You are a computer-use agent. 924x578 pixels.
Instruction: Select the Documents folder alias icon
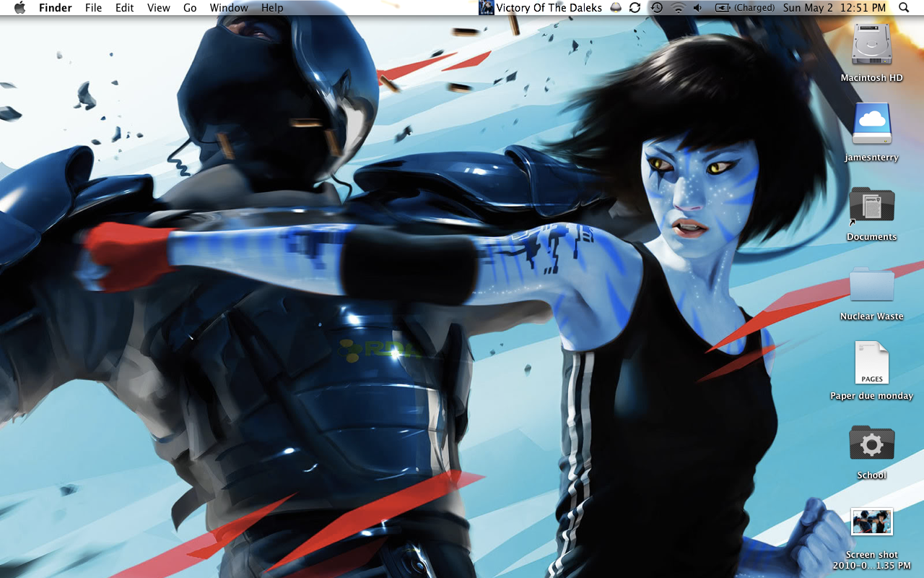coord(872,204)
